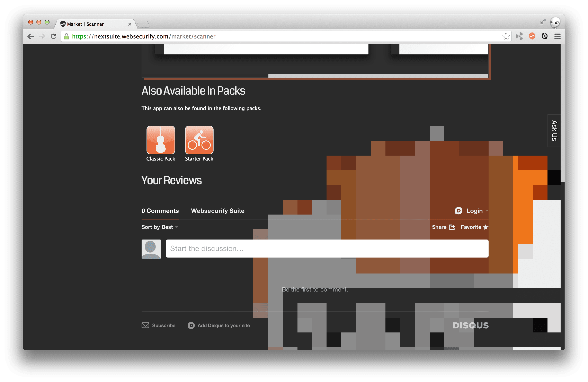Click the following packs description text
This screenshot has height=382, width=588.
point(201,108)
